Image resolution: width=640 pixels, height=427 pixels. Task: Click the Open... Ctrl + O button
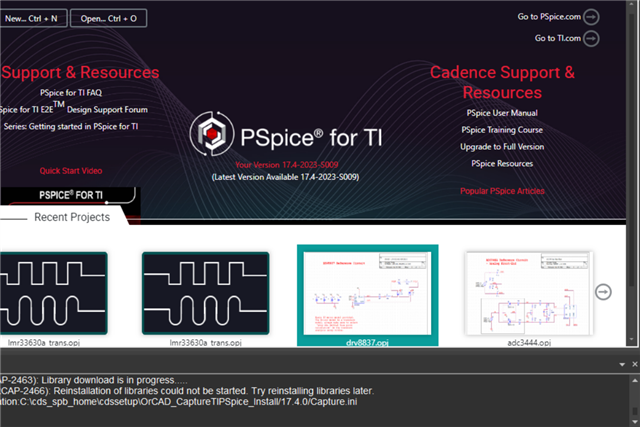[109, 18]
